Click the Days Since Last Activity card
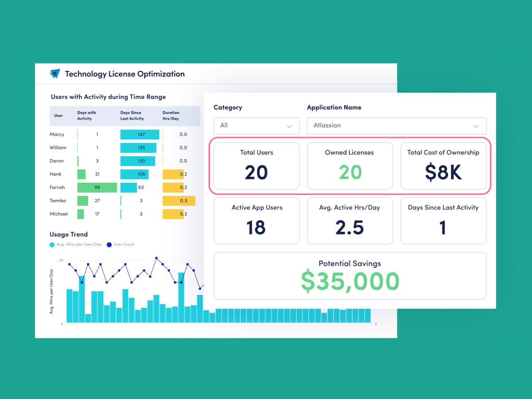Image resolution: width=532 pixels, height=399 pixels. pos(443,220)
